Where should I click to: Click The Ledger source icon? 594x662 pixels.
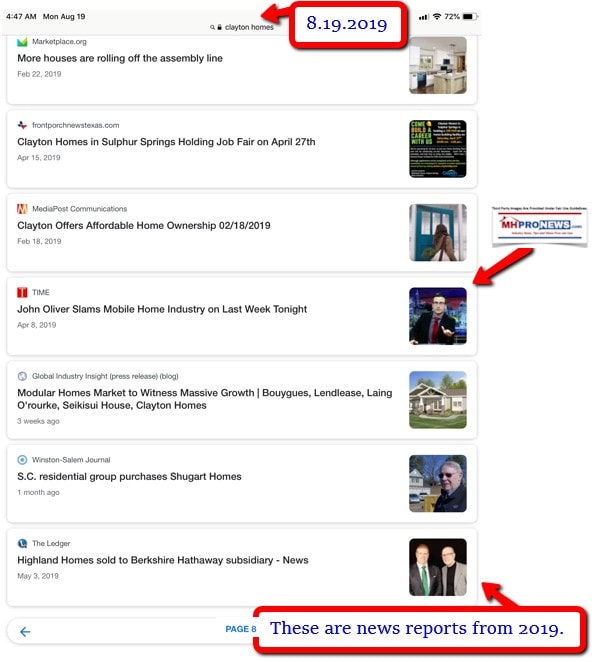pyautogui.click(x=22, y=543)
